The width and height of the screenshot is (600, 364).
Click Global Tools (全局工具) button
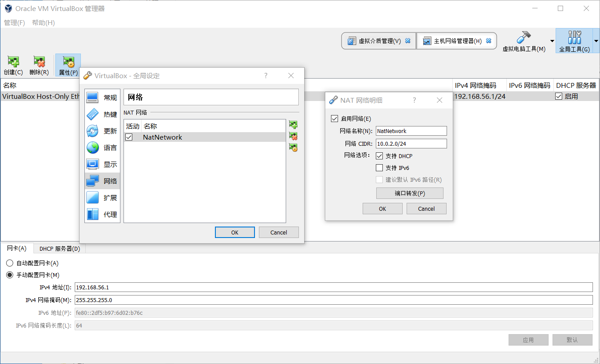tap(575, 41)
